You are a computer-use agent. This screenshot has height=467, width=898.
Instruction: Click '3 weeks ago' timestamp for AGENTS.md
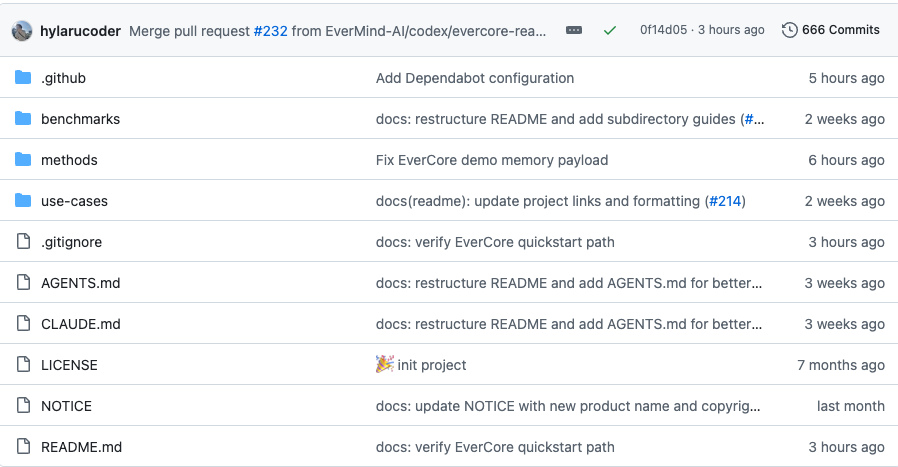[845, 283]
